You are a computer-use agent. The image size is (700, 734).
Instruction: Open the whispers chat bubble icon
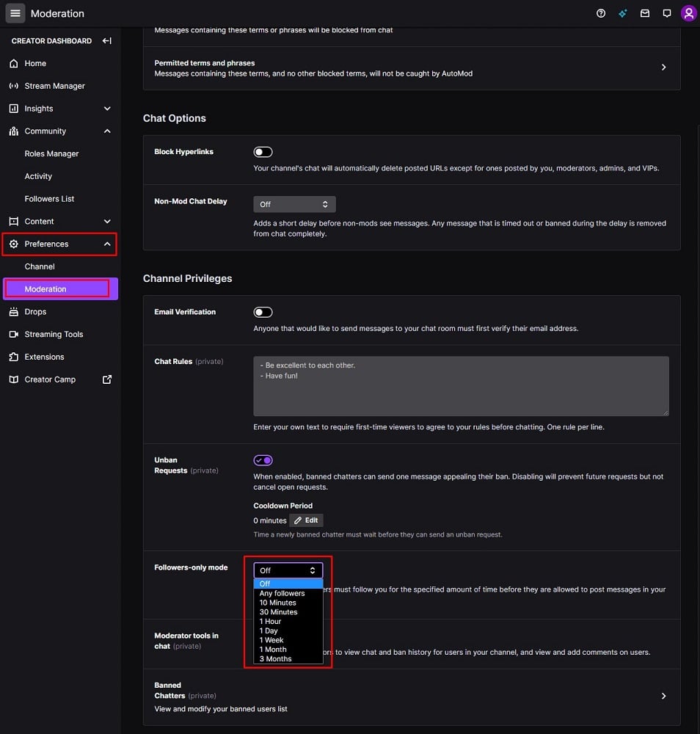point(667,13)
